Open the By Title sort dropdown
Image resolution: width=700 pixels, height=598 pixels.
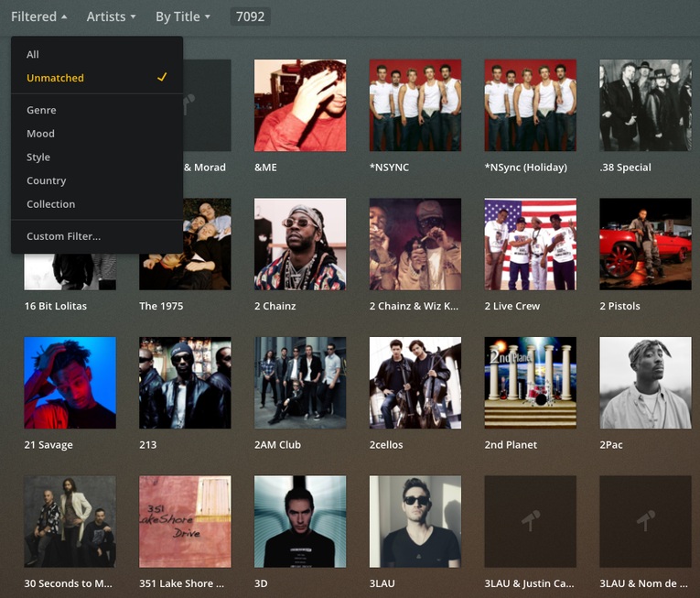coord(183,17)
